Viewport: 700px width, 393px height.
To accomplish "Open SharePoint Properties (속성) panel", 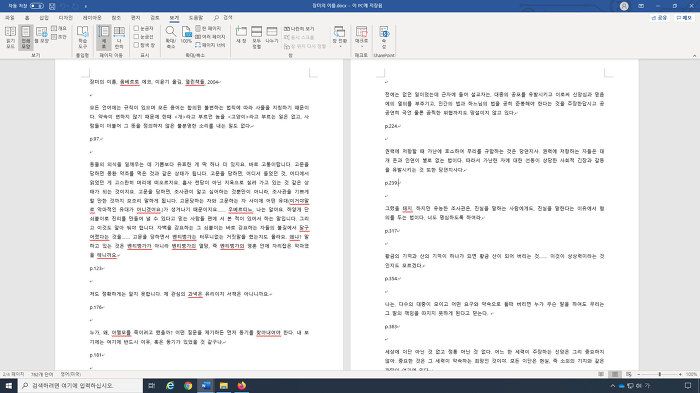I will (384, 37).
